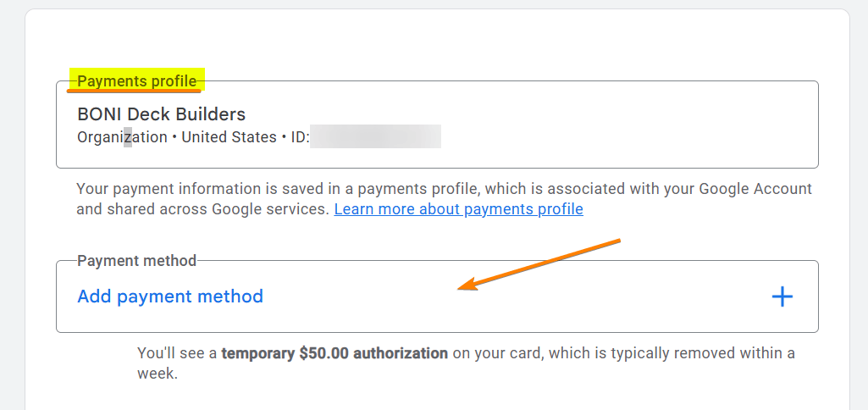Click the highlighted Payments profile label
This screenshot has width=868, height=410.
coord(137,81)
